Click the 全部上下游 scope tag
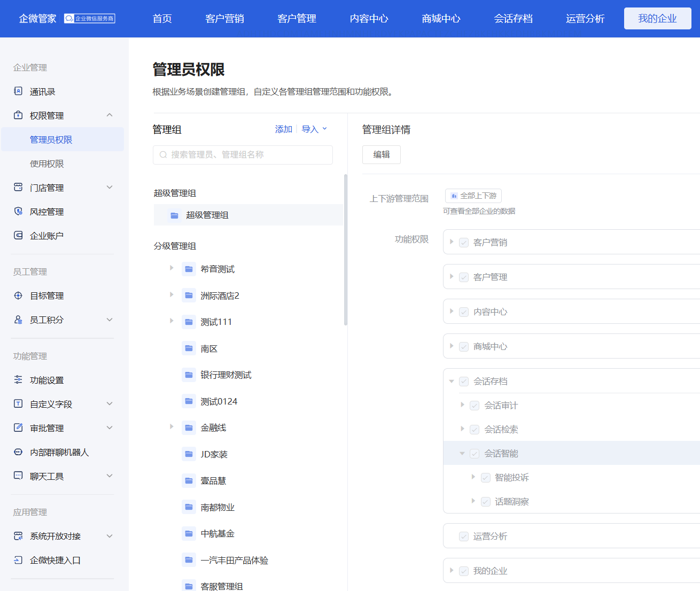Image resolution: width=700 pixels, height=591 pixels. point(473,196)
